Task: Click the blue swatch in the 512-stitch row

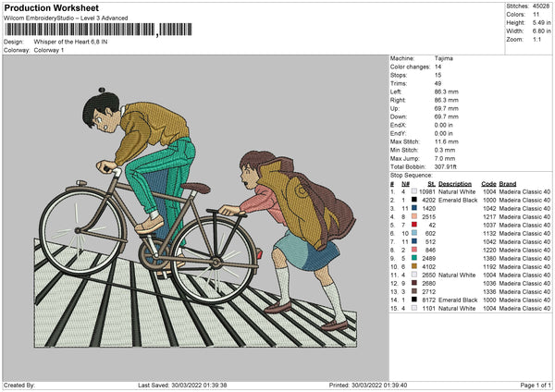Action: [x=414, y=241]
